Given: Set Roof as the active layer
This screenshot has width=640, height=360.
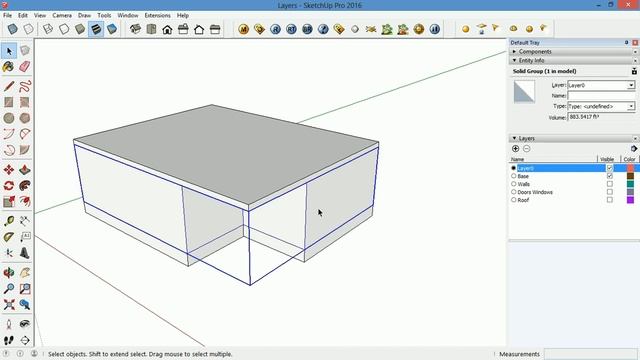Looking at the screenshot, I should pyautogui.click(x=513, y=200).
